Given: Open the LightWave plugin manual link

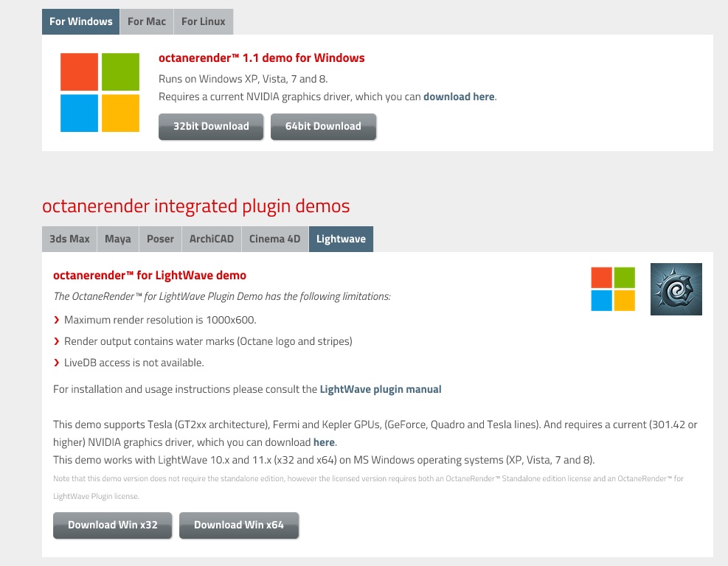Looking at the screenshot, I should click(381, 389).
